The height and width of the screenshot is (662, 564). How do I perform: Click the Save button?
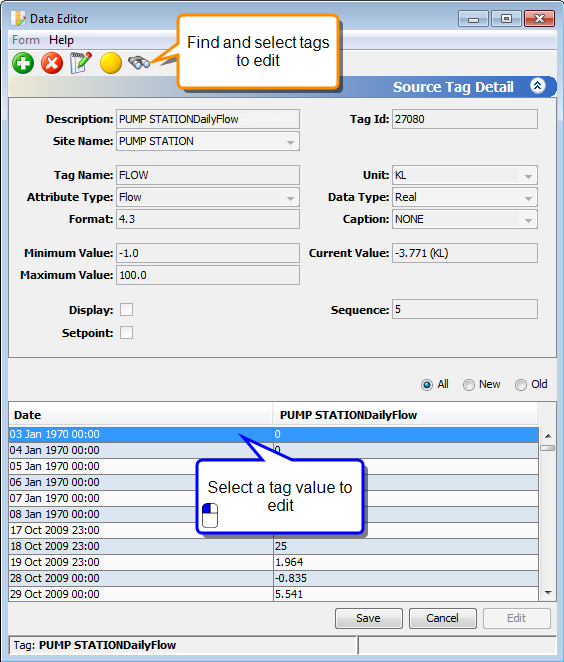[x=369, y=618]
